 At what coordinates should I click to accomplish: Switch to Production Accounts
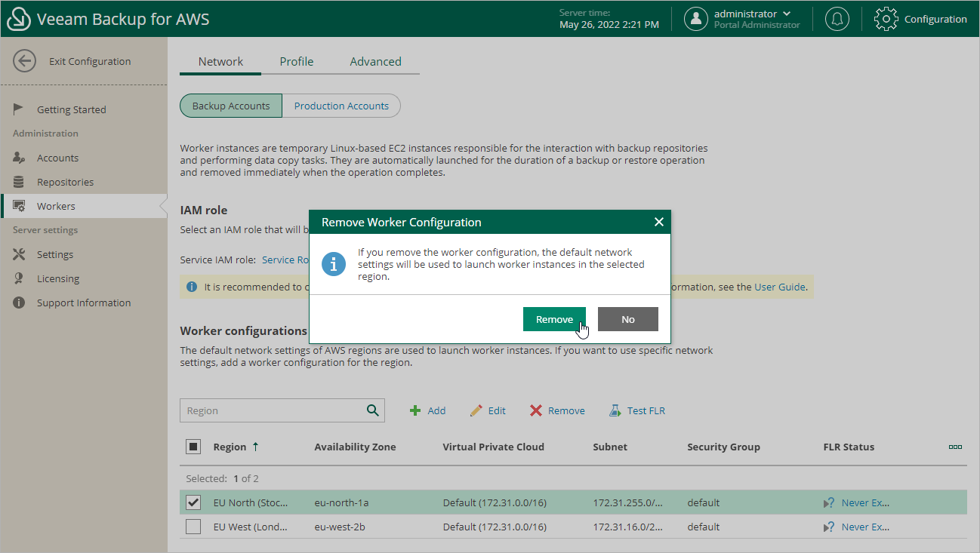click(341, 106)
